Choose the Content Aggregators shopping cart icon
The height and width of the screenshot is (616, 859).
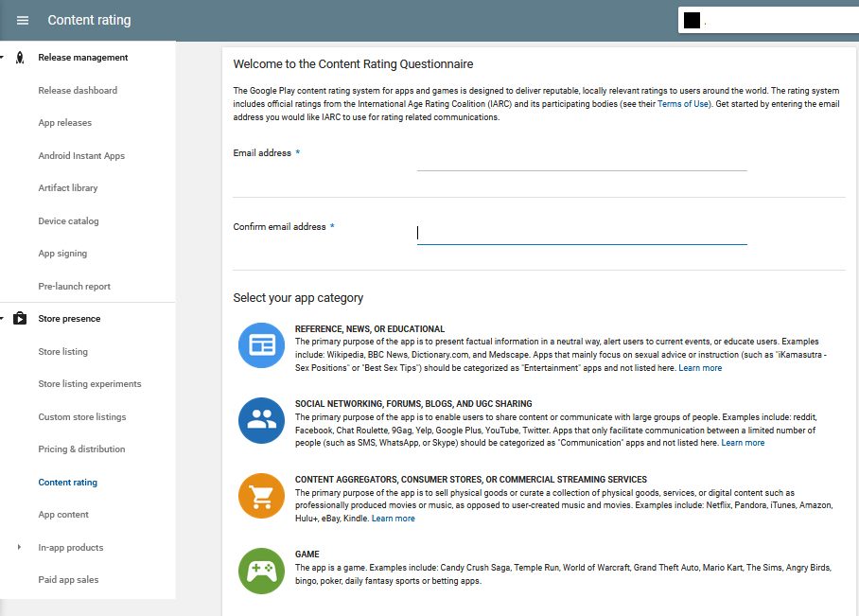click(x=261, y=496)
